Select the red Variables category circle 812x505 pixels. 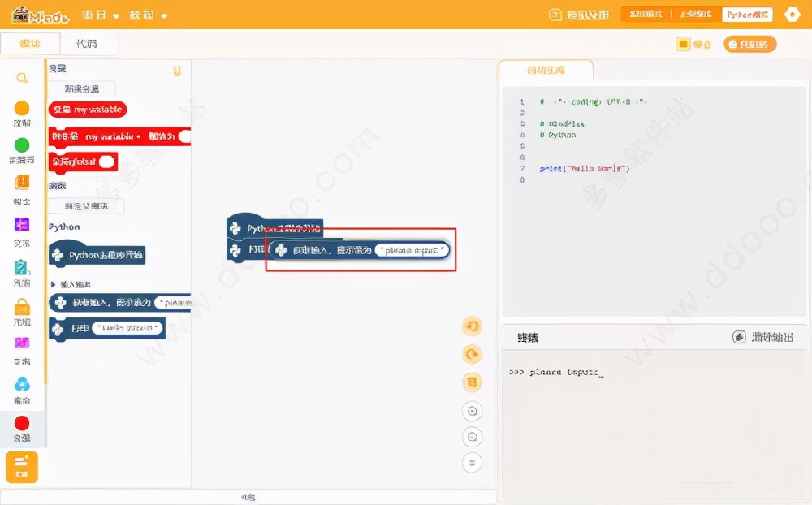pos(22,423)
